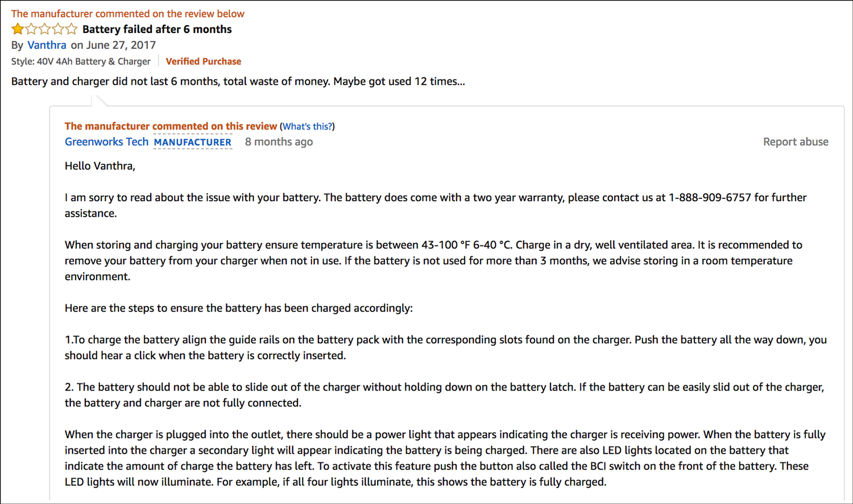The image size is (853, 504).
Task: Report abuse on the manufacturer comment
Action: [796, 141]
